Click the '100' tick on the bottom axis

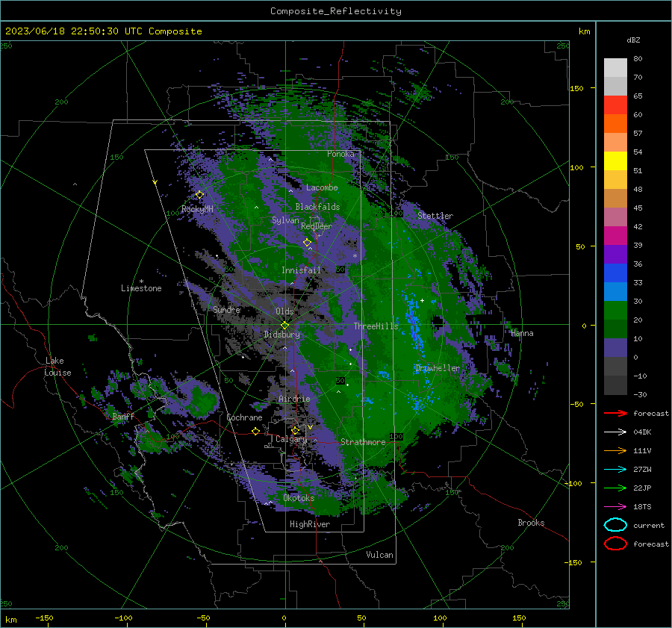coord(440,618)
